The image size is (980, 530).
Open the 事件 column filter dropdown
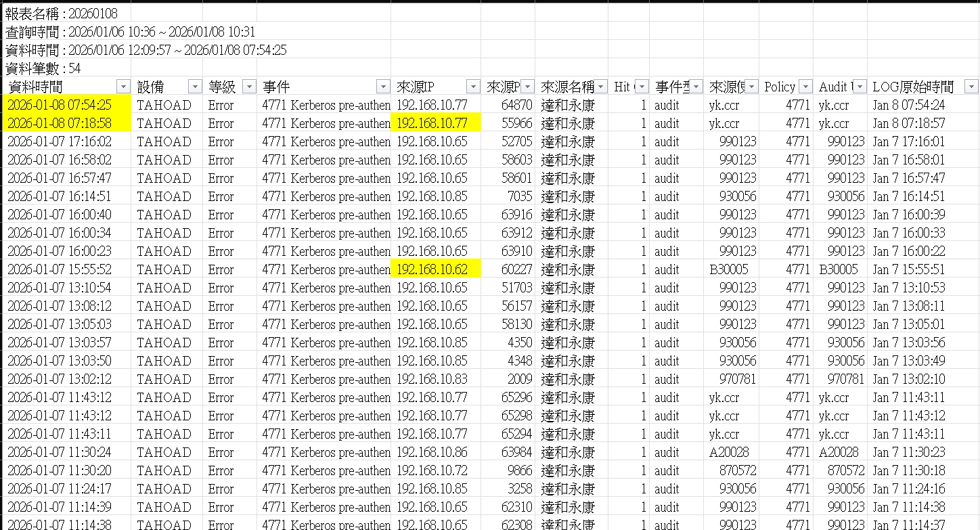(x=383, y=87)
